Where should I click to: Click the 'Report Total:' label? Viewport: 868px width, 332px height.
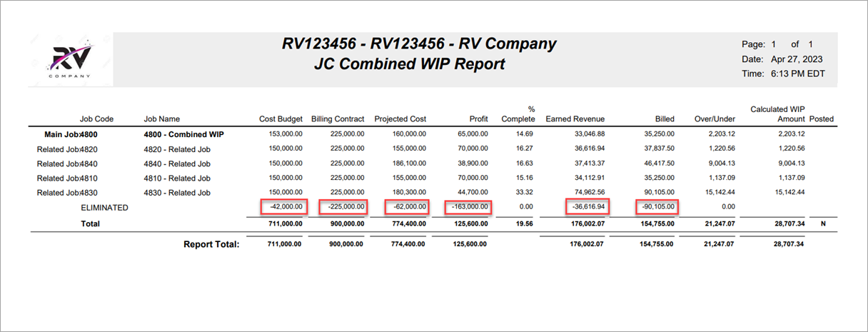[211, 244]
